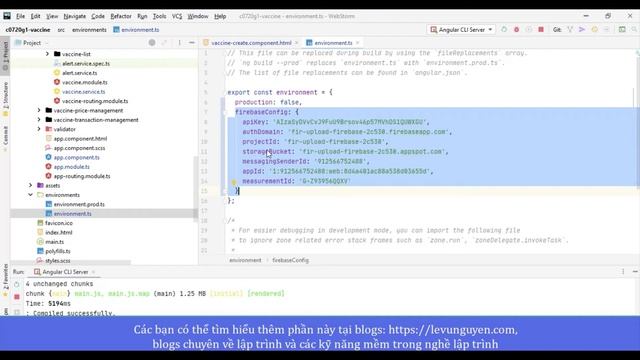Select alert.service.spec.ts file
Image resolution: width=640 pixels, height=360 pixels.
point(86,63)
